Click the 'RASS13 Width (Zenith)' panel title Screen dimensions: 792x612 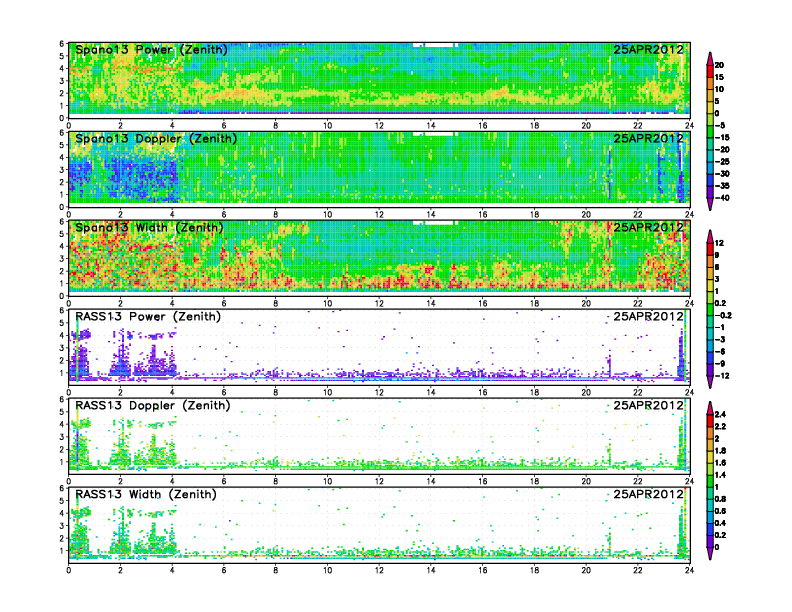(145, 494)
